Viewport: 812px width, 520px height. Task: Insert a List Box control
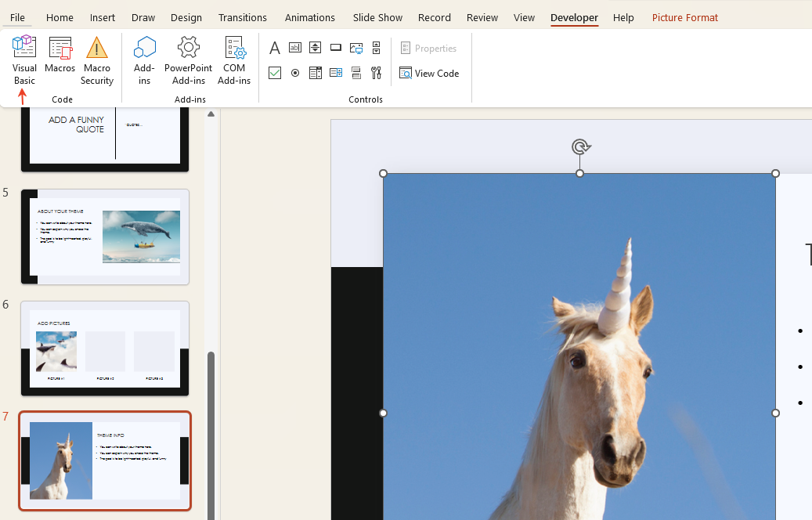click(315, 73)
